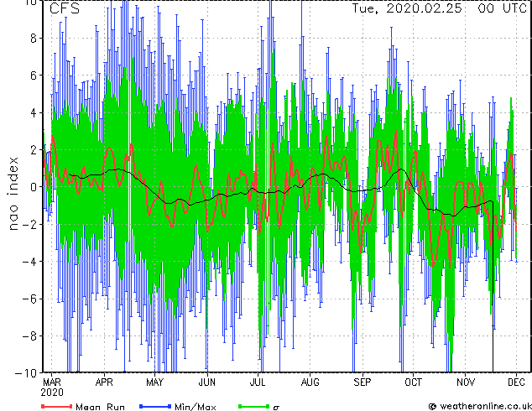
Task: Click the JUN x-axis month label
Action: click(x=207, y=382)
